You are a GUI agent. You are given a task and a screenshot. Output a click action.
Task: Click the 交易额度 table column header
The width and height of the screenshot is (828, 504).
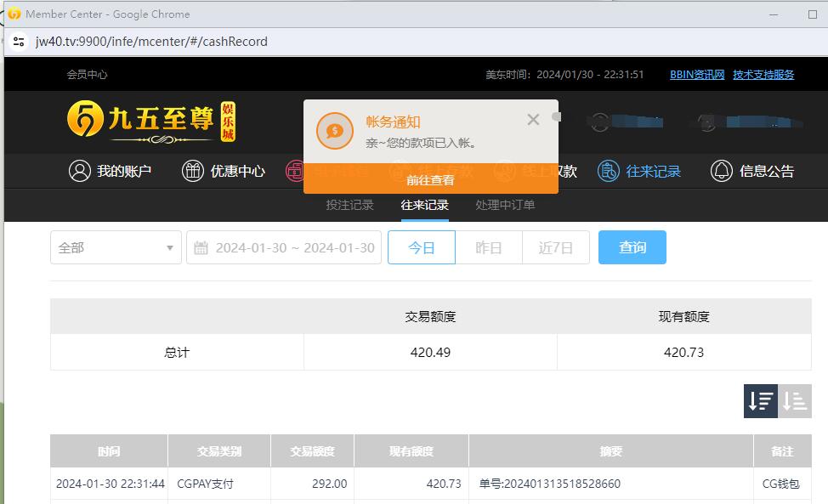(312, 451)
